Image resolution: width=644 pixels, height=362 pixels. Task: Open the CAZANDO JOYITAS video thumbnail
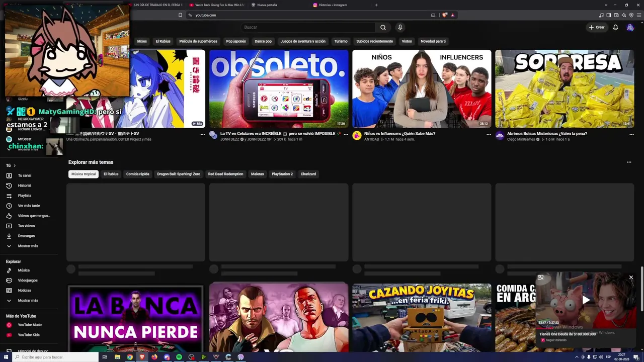pyautogui.click(x=422, y=318)
